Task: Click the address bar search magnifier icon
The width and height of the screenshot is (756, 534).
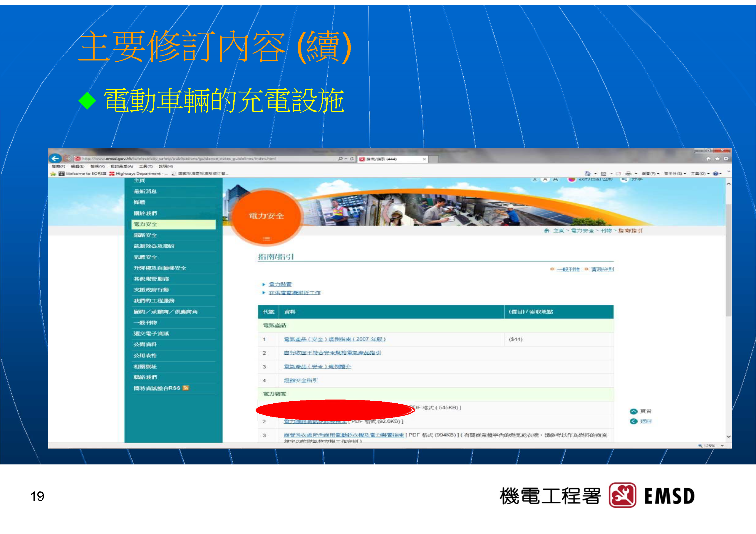Action: point(340,159)
